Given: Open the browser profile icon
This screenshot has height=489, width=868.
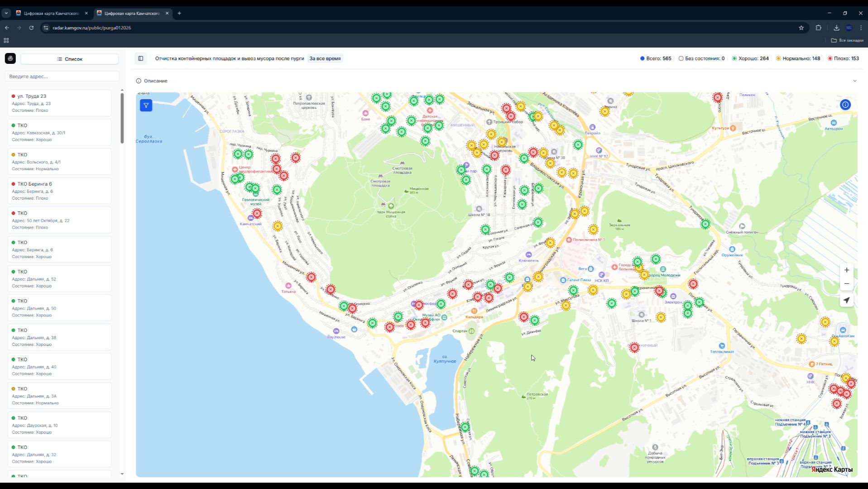Looking at the screenshot, I should tap(849, 28).
